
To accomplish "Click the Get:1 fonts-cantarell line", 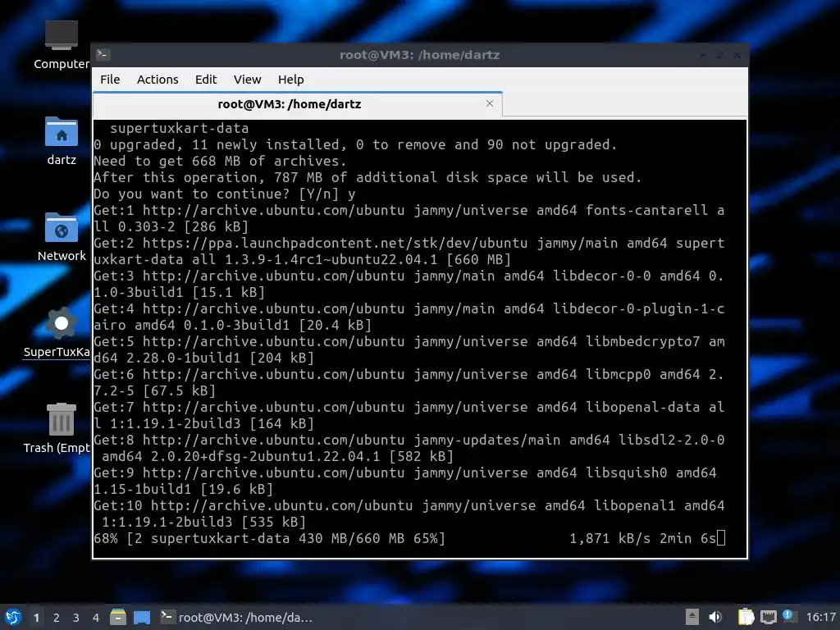I will coord(409,218).
